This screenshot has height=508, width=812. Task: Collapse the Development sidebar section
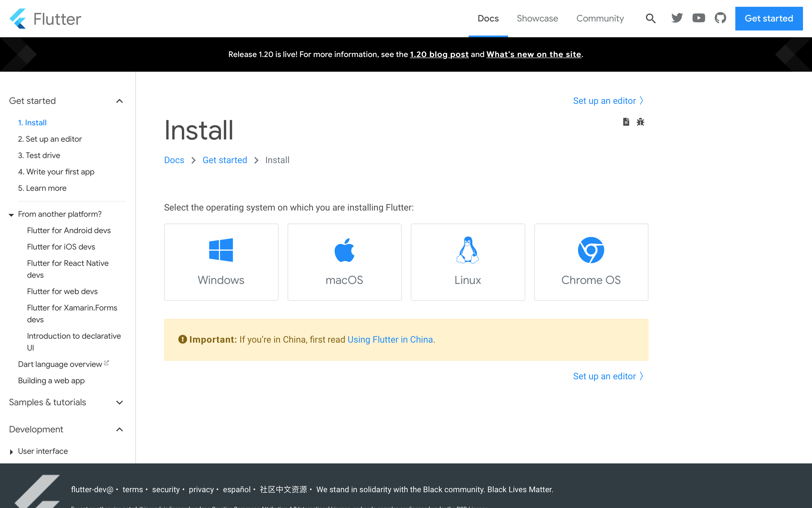tap(120, 430)
